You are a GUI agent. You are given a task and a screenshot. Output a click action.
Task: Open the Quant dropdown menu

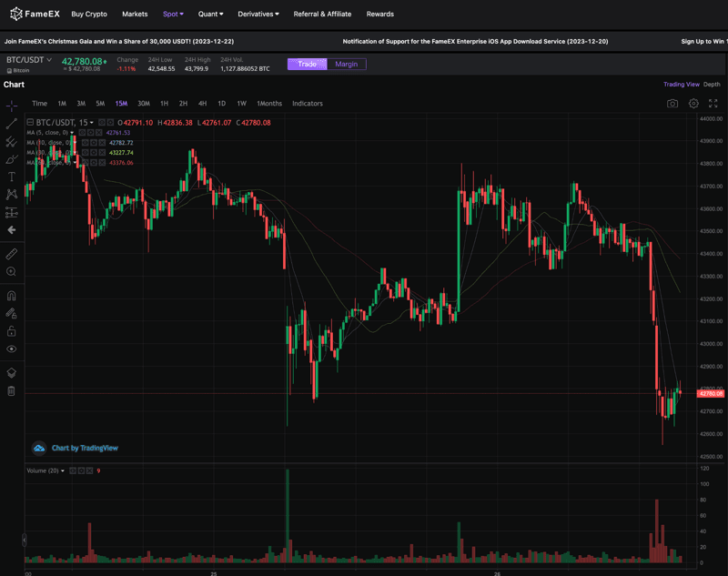(x=210, y=15)
